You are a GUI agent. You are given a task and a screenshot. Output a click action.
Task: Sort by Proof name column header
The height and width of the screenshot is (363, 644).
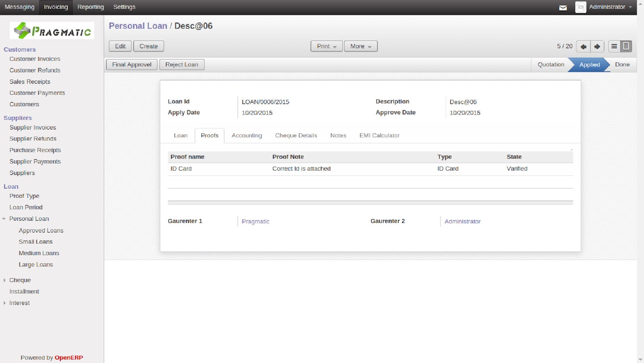click(187, 157)
